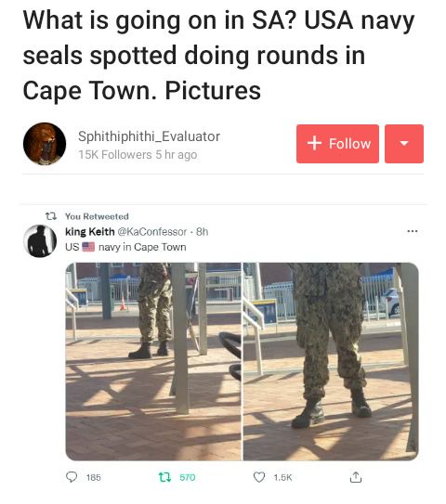Open the left photo of soldier legs
Viewport: 446px width, 504px height.
point(153,362)
